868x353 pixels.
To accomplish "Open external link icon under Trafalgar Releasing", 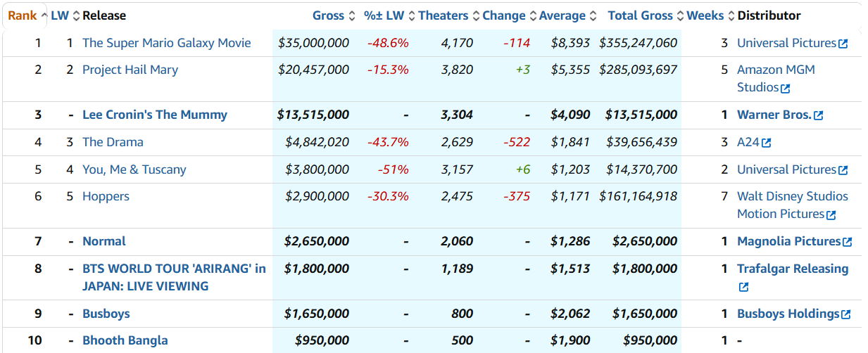I will point(743,287).
